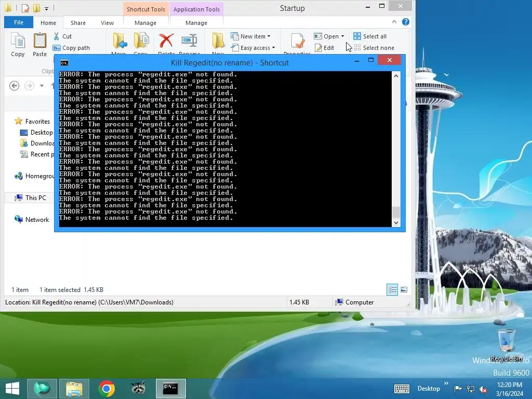Click the Rename icon in ribbon

click(189, 41)
